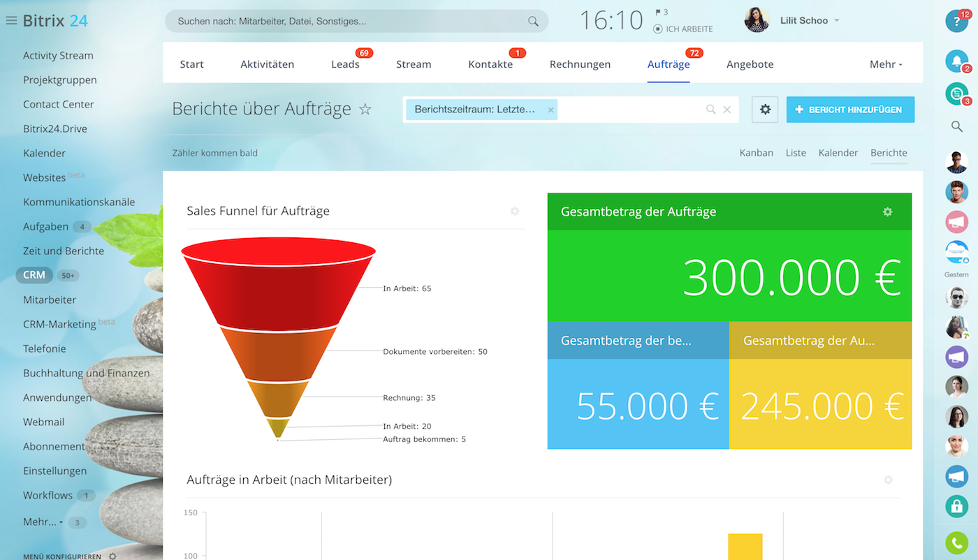This screenshot has height=560, width=978.
Task: Click the gear next to Menü konfigurieren
Action: click(x=112, y=557)
